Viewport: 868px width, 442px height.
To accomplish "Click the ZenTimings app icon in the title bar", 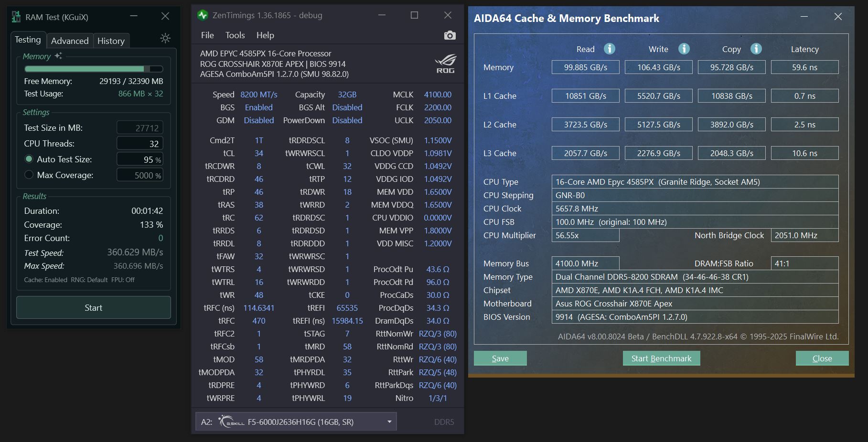I will pos(203,15).
